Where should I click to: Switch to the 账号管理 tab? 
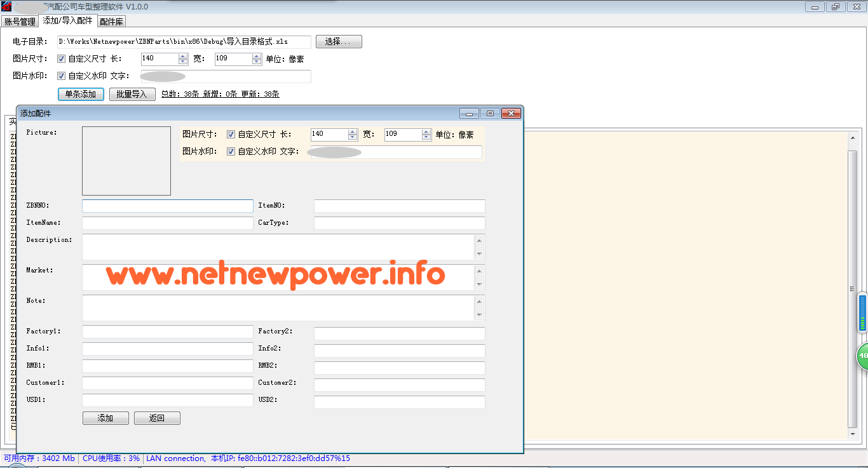[20, 22]
